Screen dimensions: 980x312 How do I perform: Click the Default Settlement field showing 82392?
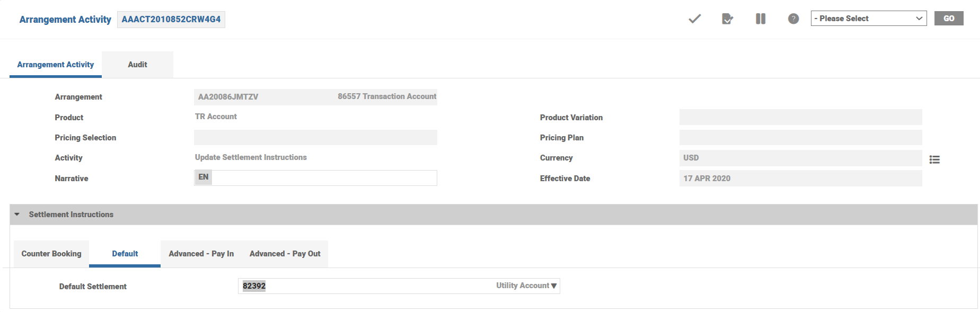point(366,286)
